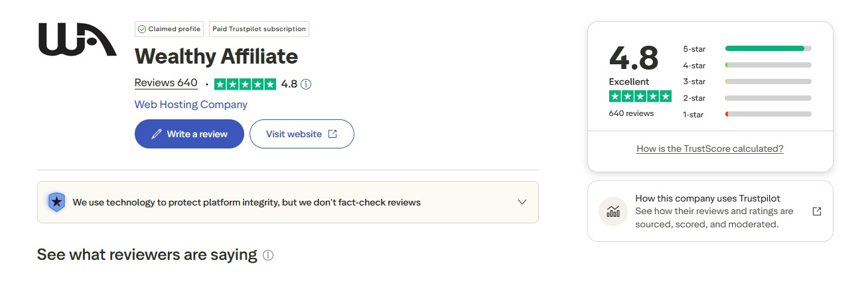Image resolution: width=868 pixels, height=289 pixels.
Task: Click the Claimed profile badge
Action: [171, 29]
